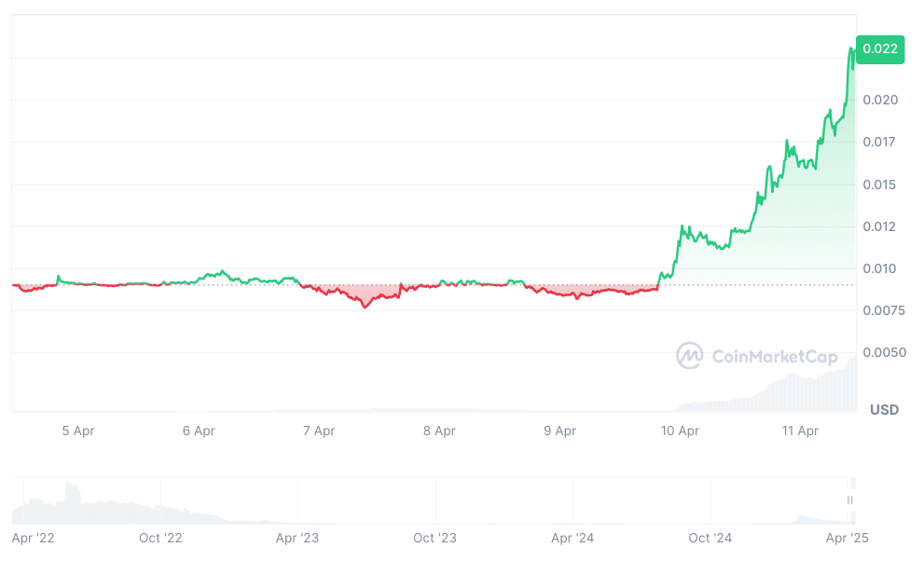This screenshot has height=561, width=924.
Task: Click the 0.0050 price level label
Action: point(883,352)
